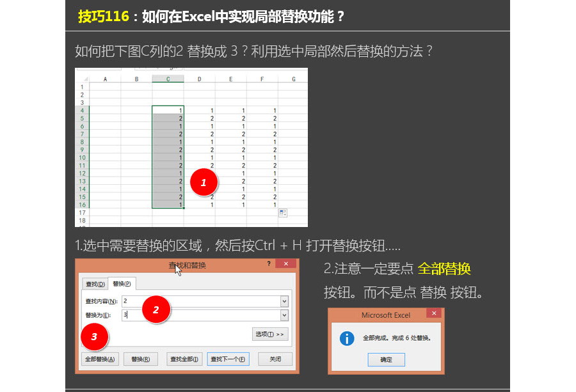Select column D header
576x392 pixels.
[x=199, y=79]
